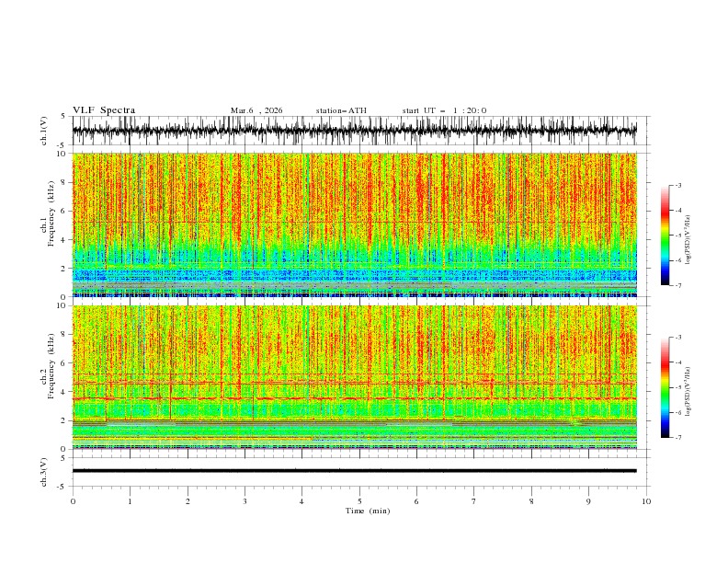Click the ch.3 flat voltage trace
728x563 pixels.
[354, 471]
